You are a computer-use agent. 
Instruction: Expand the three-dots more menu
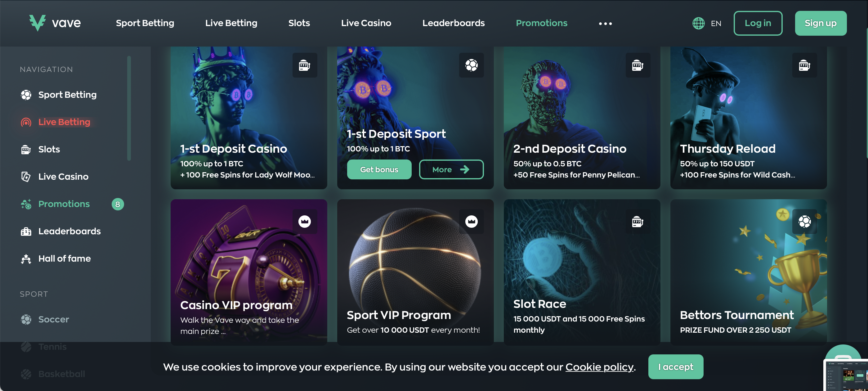605,23
